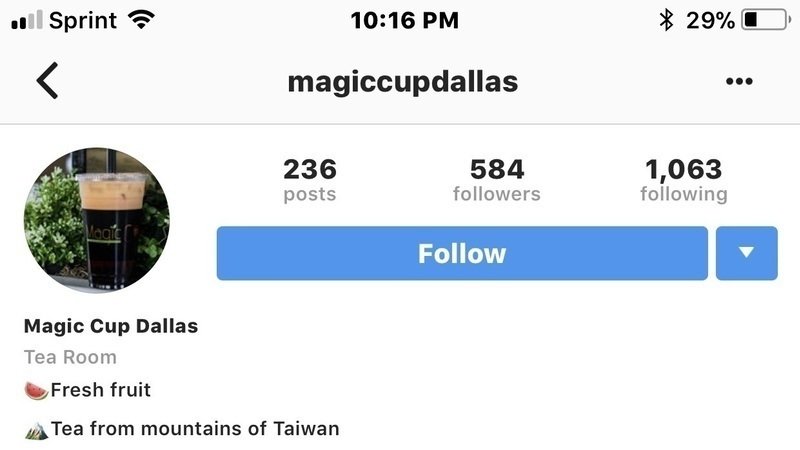Viewport: 800px width, 450px height.
Task: Open the 236 posts count
Action: (x=310, y=180)
